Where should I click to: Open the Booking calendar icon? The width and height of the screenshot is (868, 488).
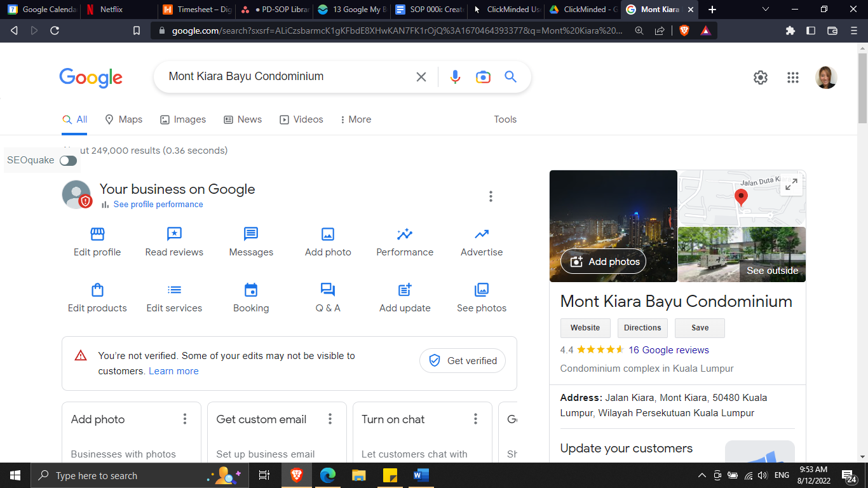251,290
